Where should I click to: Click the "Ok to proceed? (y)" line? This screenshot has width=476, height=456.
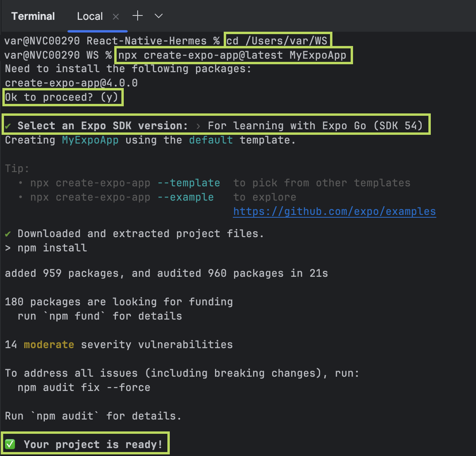pyautogui.click(x=62, y=97)
